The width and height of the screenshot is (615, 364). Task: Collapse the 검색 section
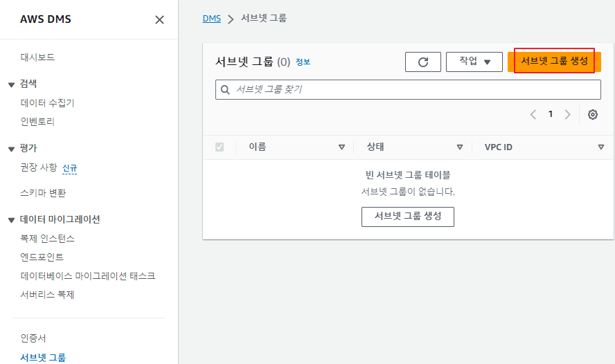point(11,84)
